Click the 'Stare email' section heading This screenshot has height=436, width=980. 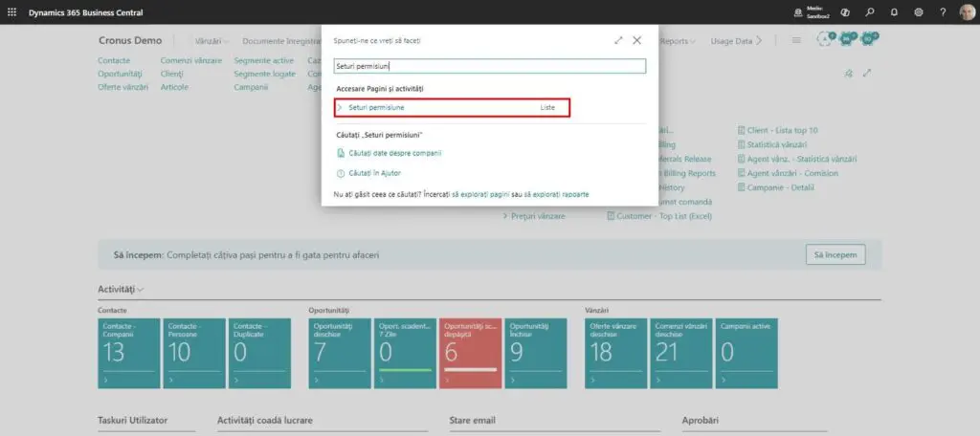click(x=473, y=421)
